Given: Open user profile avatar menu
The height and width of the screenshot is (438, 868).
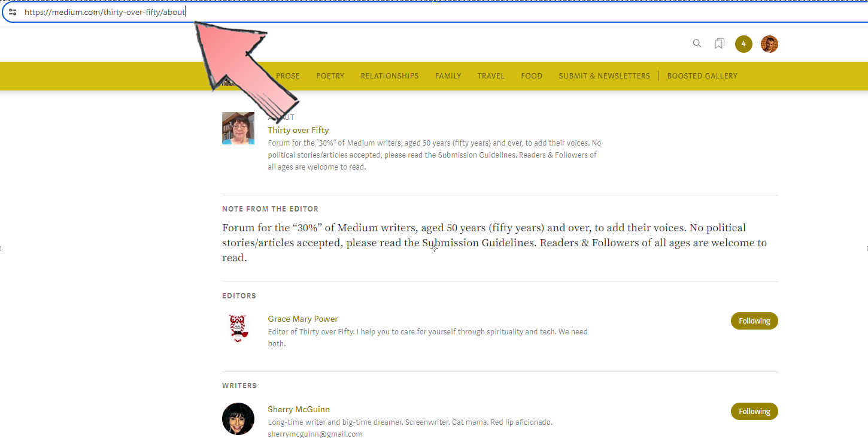Looking at the screenshot, I should click(x=769, y=44).
